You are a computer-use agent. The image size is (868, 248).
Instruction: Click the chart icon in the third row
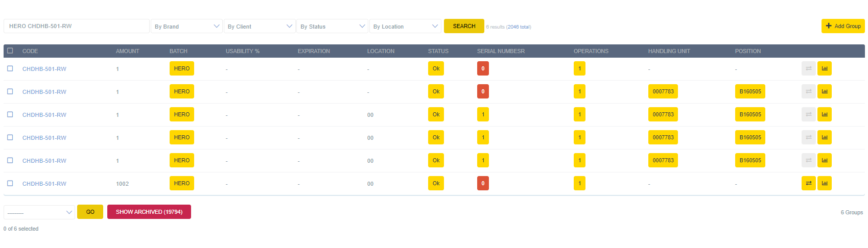tap(824, 114)
